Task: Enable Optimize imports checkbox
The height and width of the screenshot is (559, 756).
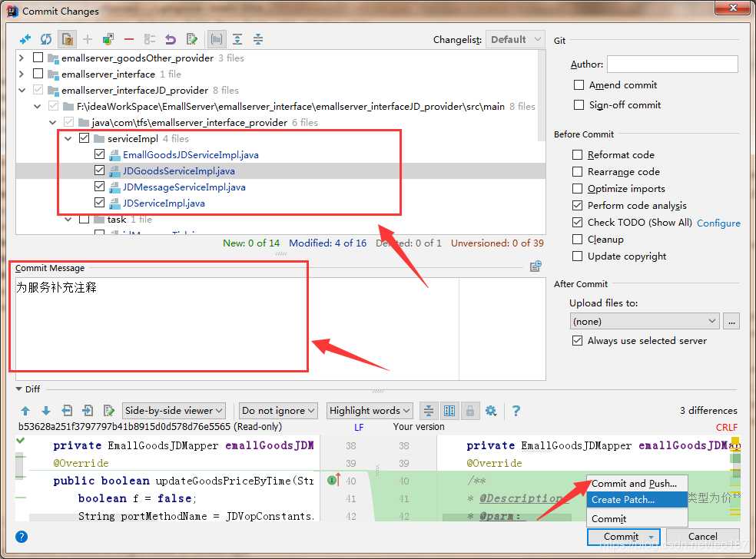Action: point(577,188)
